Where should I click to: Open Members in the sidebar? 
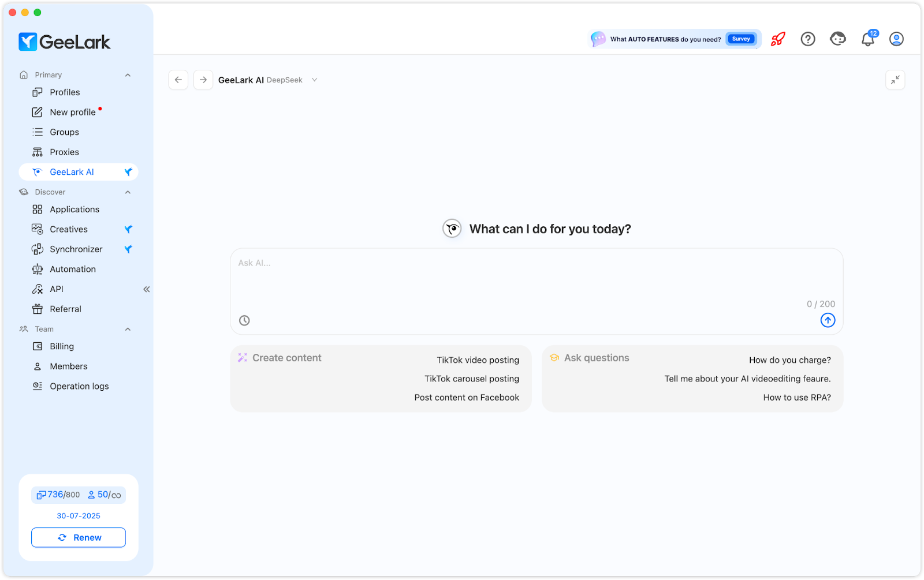pyautogui.click(x=79, y=366)
